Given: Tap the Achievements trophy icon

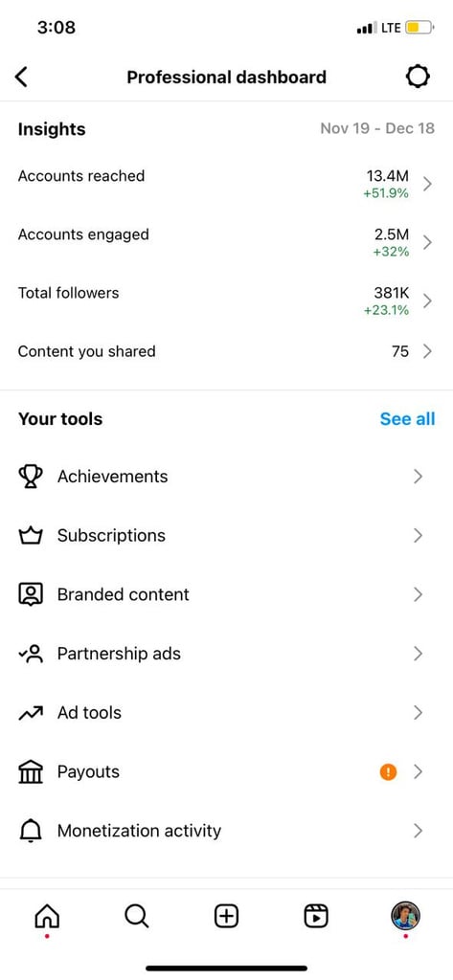Looking at the screenshot, I should point(31,477).
